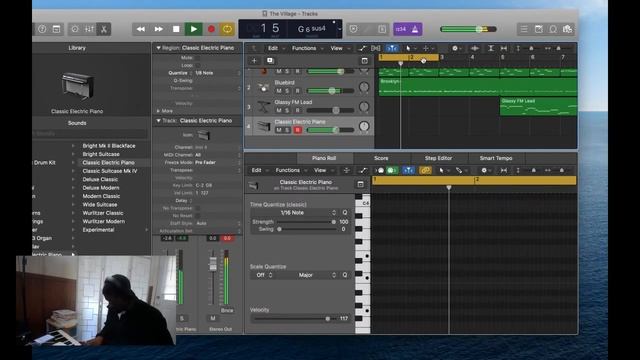Click Q button beside Major scale
This screenshot has width=640, height=360.
coord(345,275)
